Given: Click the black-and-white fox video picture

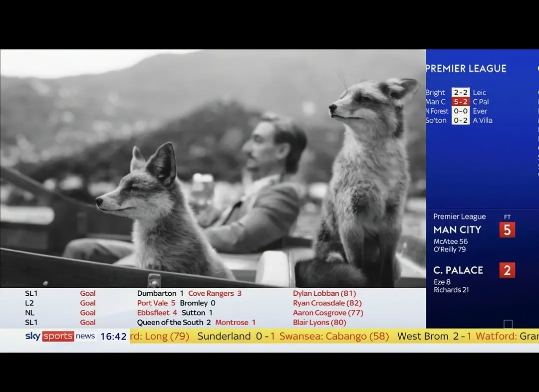Looking at the screenshot, I should 213,169.
